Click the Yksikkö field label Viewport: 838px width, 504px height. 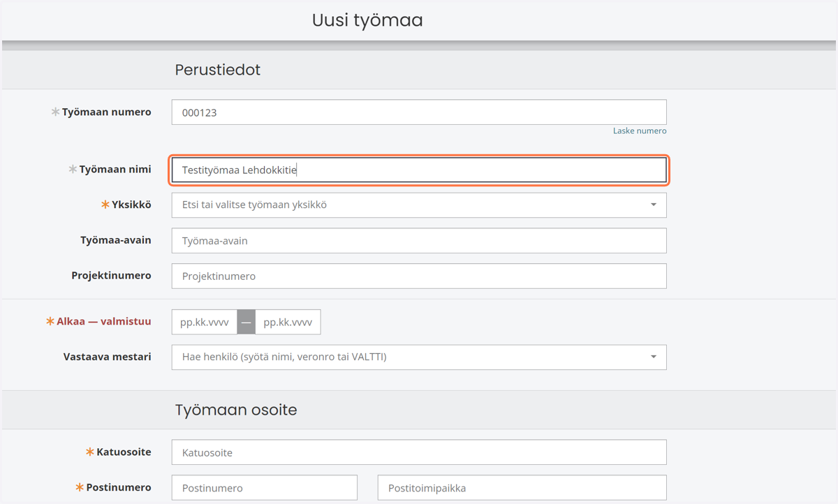(131, 205)
